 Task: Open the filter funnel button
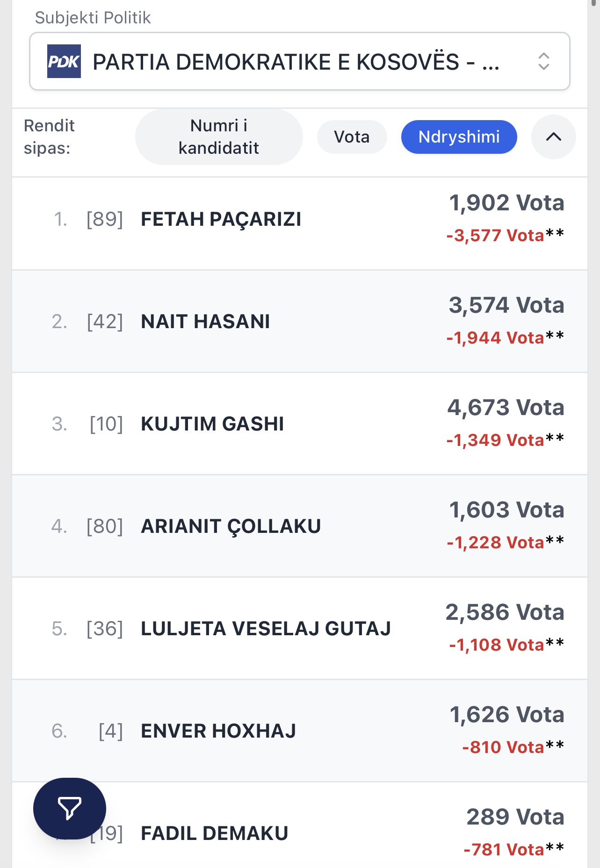70,808
